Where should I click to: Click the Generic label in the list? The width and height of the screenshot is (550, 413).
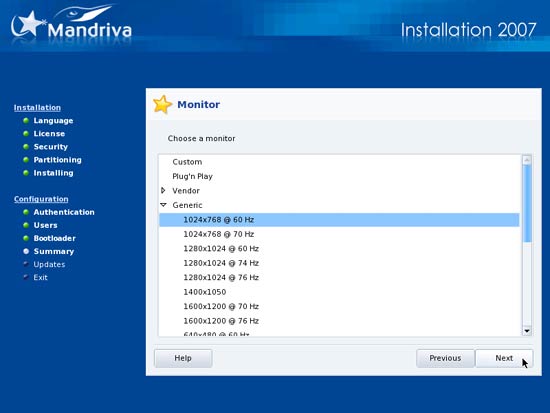pos(187,205)
